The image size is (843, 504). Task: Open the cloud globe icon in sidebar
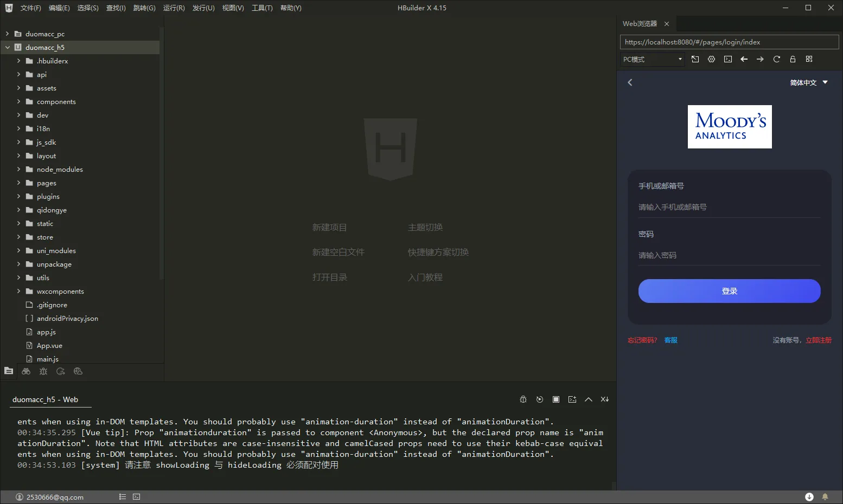click(x=78, y=371)
